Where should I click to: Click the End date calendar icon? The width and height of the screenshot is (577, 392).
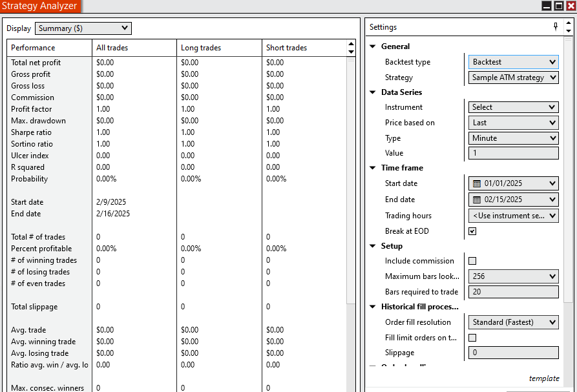point(477,200)
